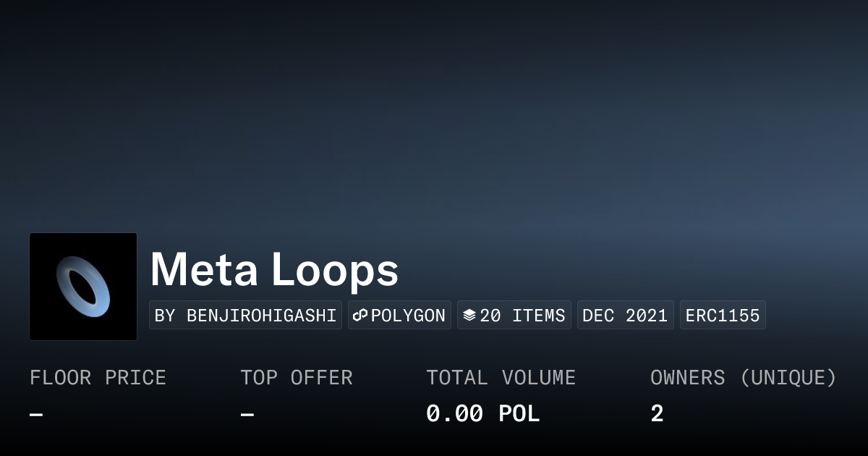Click the Meta Loops collection title
Viewport: 868px width, 456px height.
click(274, 270)
